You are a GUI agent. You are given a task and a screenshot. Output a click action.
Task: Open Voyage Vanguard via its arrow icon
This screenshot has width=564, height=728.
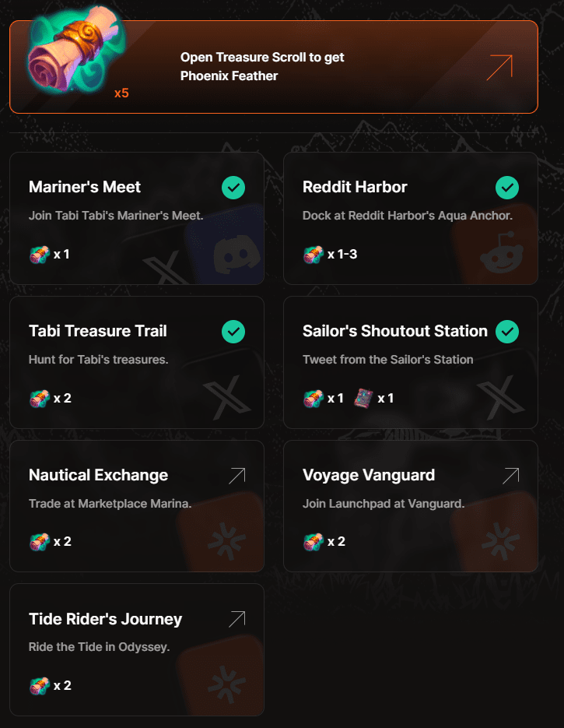point(510,476)
